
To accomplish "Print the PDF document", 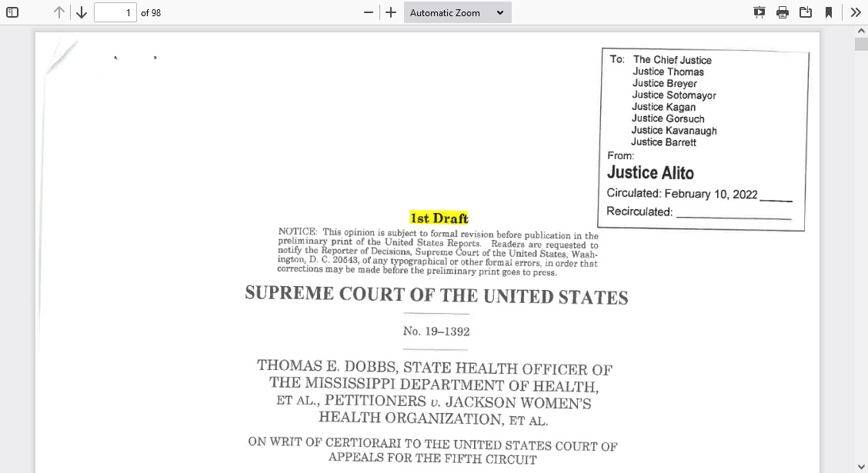I will point(783,12).
